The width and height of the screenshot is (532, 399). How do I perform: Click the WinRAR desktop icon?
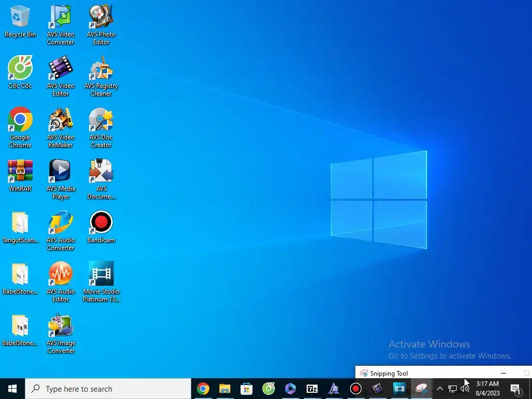tap(20, 176)
